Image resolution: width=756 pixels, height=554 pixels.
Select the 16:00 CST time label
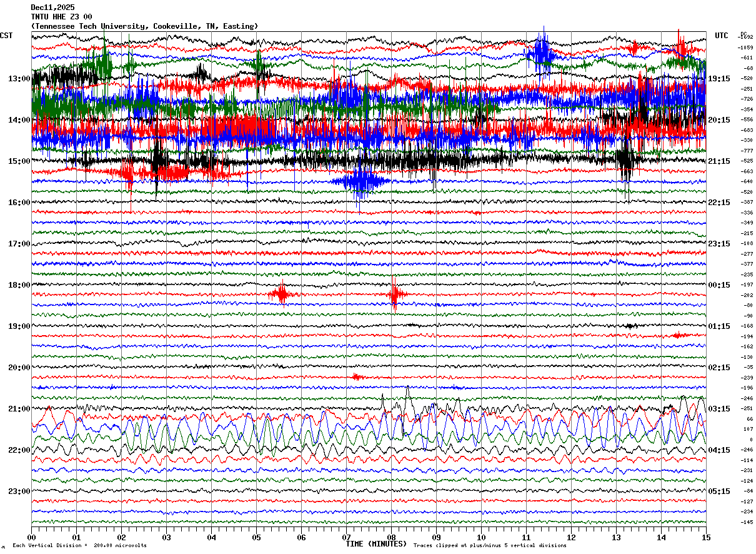[19, 203]
